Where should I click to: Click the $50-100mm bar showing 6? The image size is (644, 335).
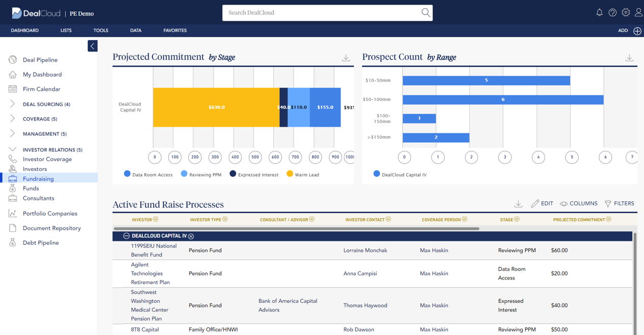point(503,99)
